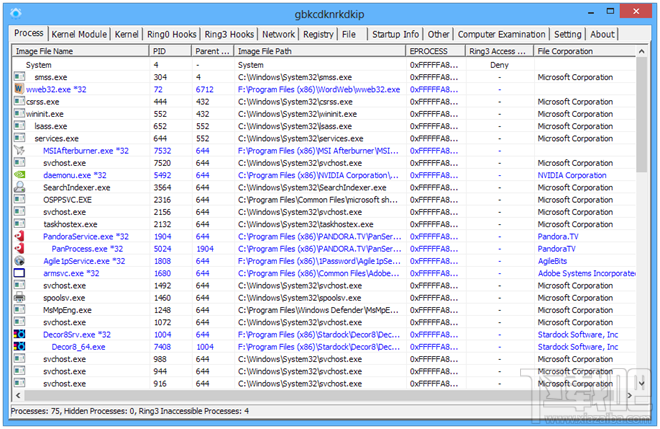Select the Agile1pService.exe *32 row
This screenshot has width=660, height=429.
[x=324, y=261]
